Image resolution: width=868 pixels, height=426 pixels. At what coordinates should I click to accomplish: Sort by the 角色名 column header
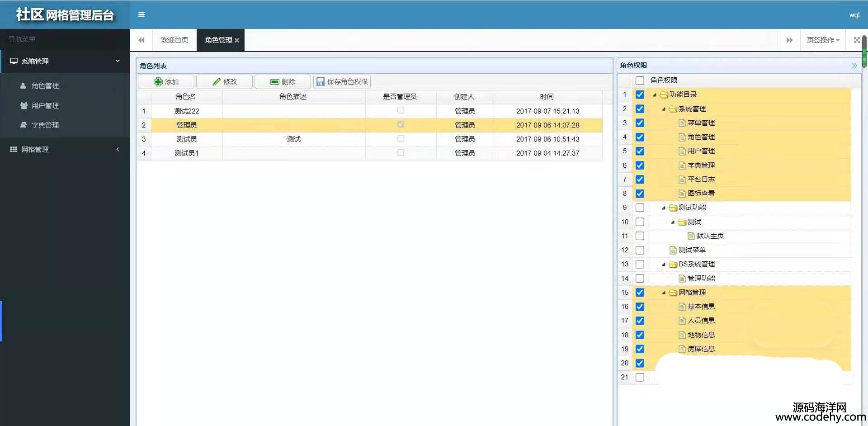[x=186, y=96]
